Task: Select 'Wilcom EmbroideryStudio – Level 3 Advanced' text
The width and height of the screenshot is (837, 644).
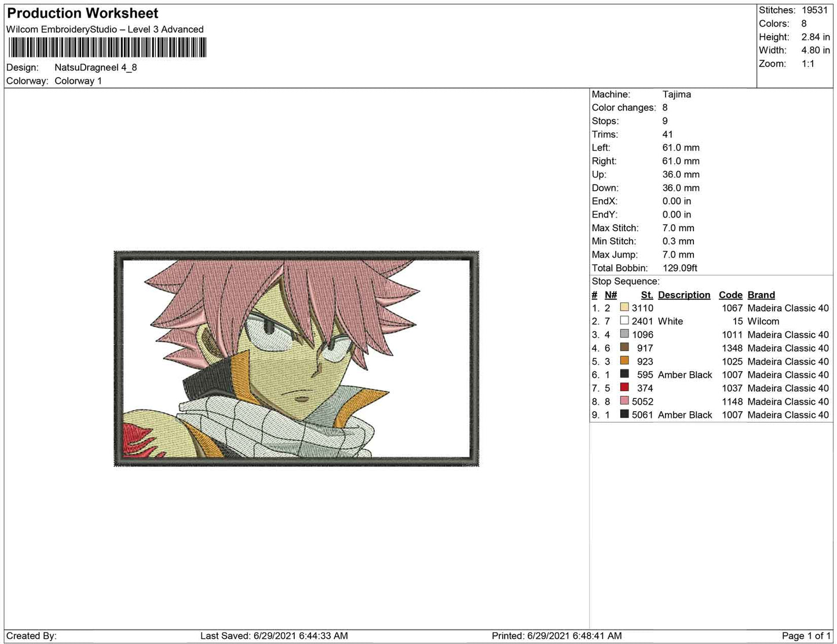Action: (105, 30)
